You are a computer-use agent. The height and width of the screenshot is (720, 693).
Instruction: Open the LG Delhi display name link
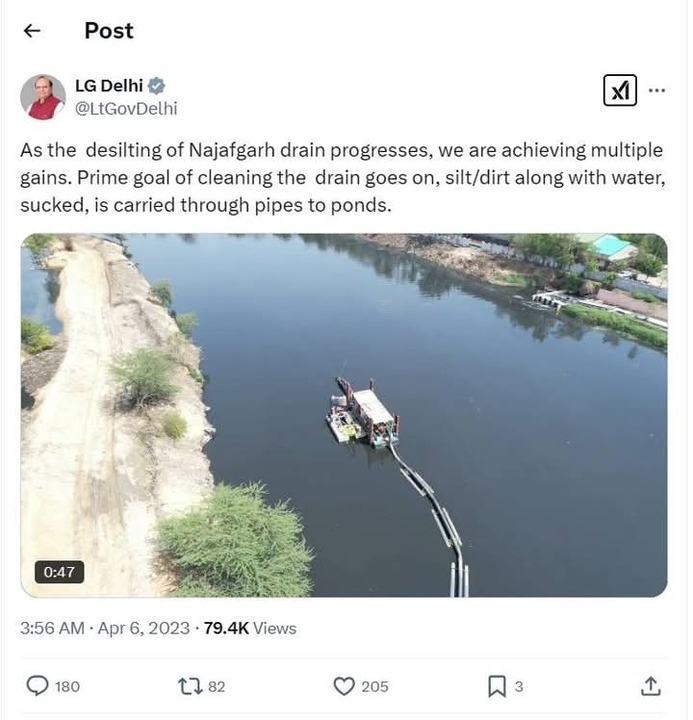click(x=109, y=86)
